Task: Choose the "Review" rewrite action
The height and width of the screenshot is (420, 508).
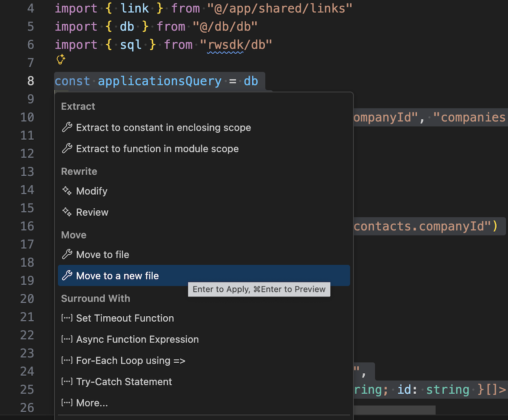Action: pyautogui.click(x=91, y=212)
